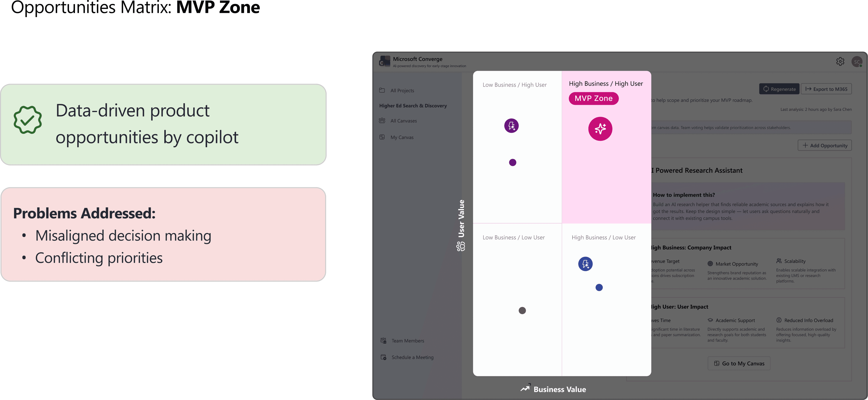
Task: Select small purple dot in Low Business/High User
Action: coord(512,163)
